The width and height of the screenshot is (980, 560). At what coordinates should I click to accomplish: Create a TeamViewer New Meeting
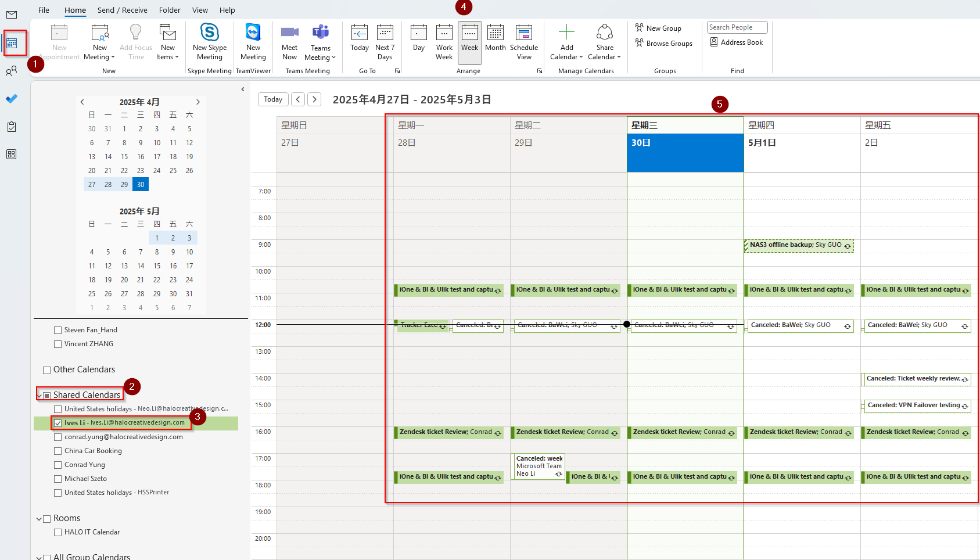pos(253,42)
